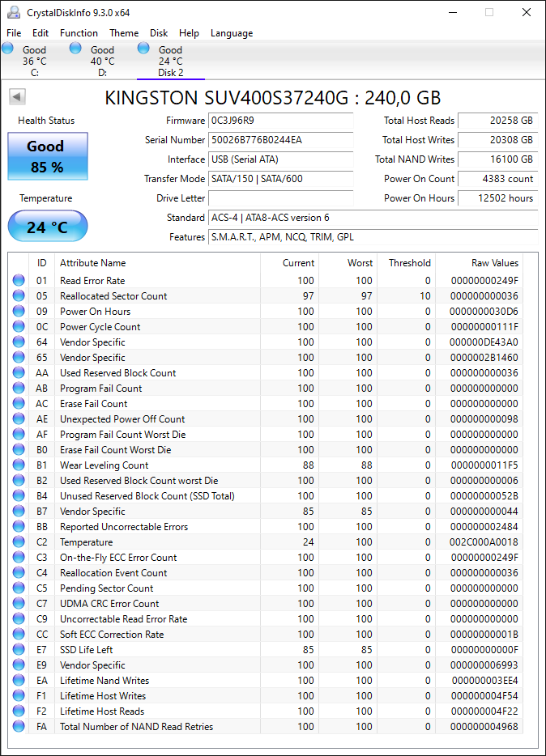Click status orb for Erase Fail Count AC row
Image resolution: width=546 pixels, height=756 pixels.
point(19,404)
